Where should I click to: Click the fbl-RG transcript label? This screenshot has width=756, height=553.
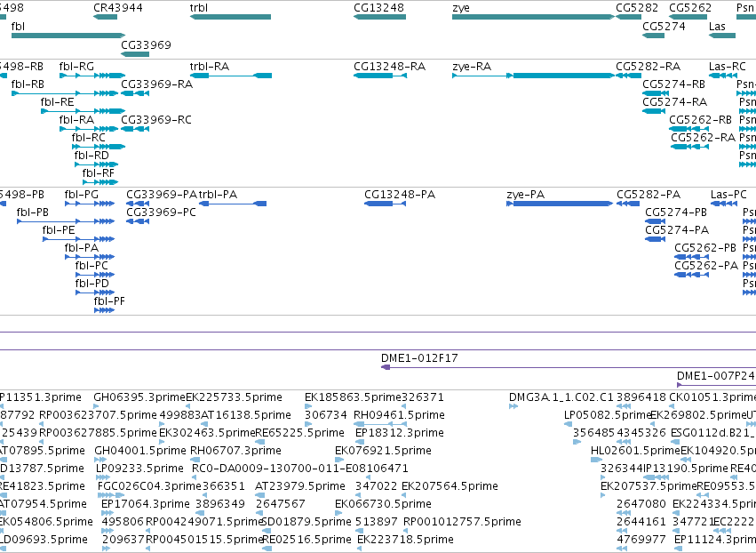pos(76,67)
